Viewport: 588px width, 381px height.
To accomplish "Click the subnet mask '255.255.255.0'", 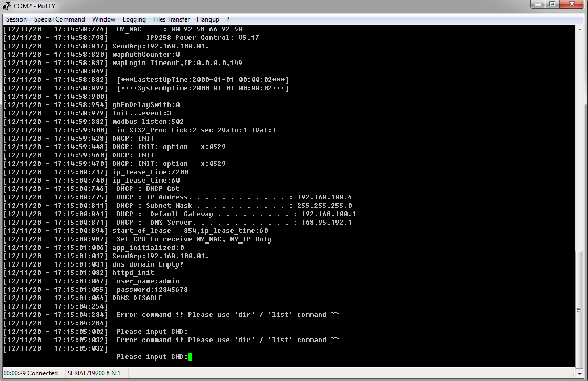I will [x=324, y=206].
